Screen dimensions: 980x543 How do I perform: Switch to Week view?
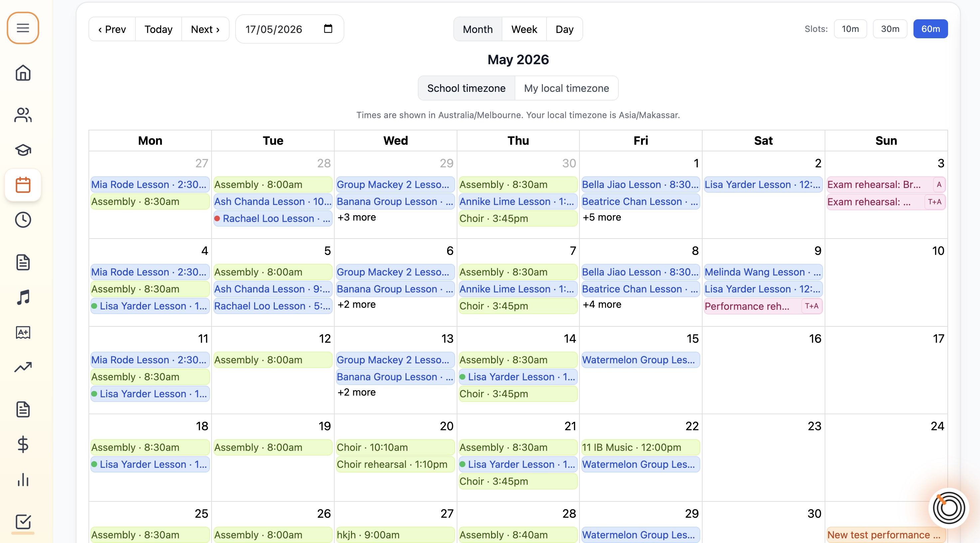pyautogui.click(x=524, y=29)
